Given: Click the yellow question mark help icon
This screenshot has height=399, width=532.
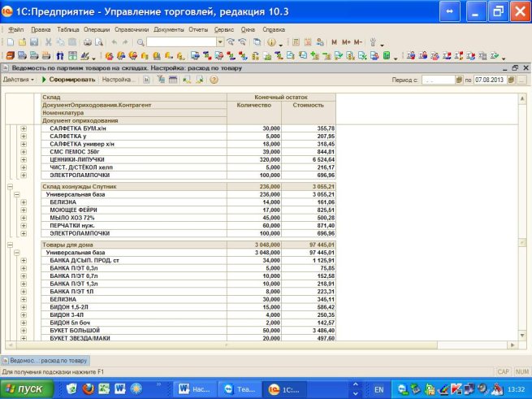Looking at the screenshot, I should 214,80.
